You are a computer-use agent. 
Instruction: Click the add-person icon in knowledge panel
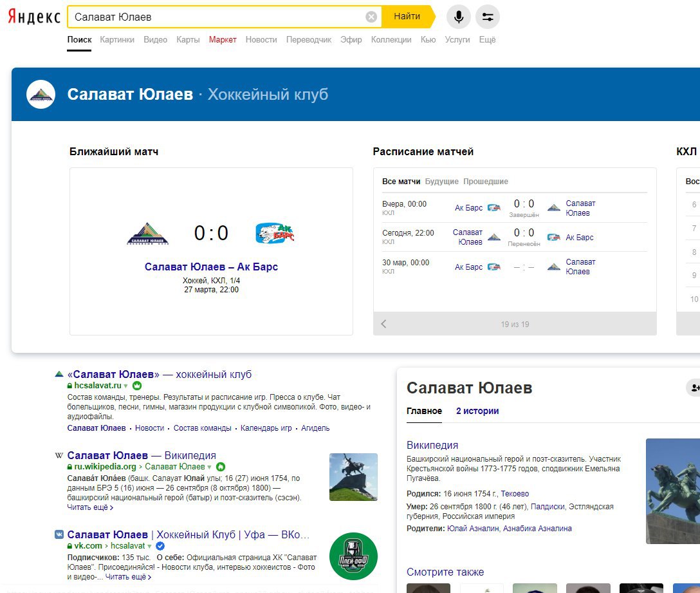click(x=695, y=388)
